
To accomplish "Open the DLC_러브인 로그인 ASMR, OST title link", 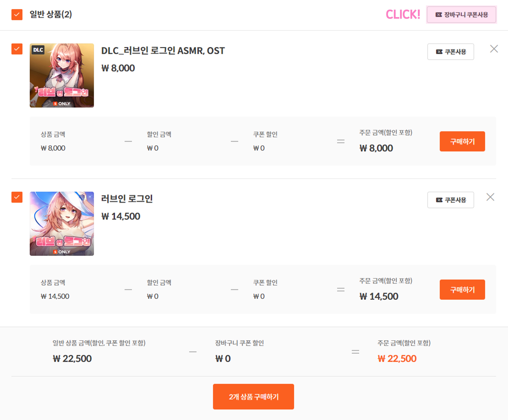I will (163, 51).
